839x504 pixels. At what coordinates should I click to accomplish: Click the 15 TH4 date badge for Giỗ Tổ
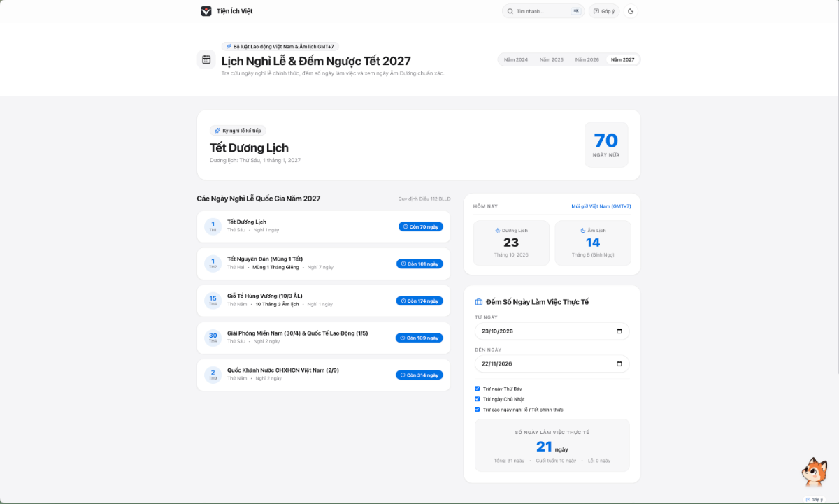[x=213, y=301]
